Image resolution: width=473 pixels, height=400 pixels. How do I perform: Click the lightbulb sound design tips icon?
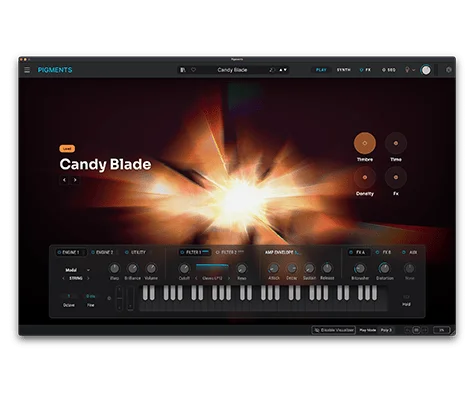[407, 70]
